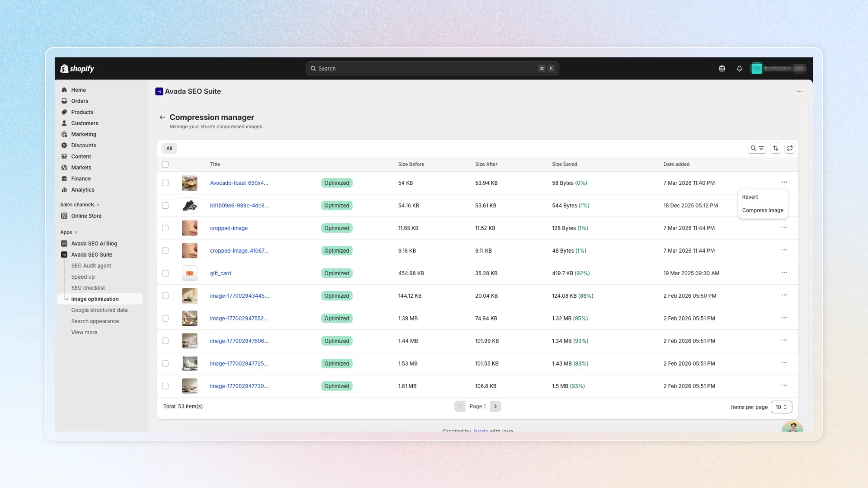Image resolution: width=868 pixels, height=488 pixels.
Task: Open Shopify Sidekick assistant icon
Action: [722, 69]
